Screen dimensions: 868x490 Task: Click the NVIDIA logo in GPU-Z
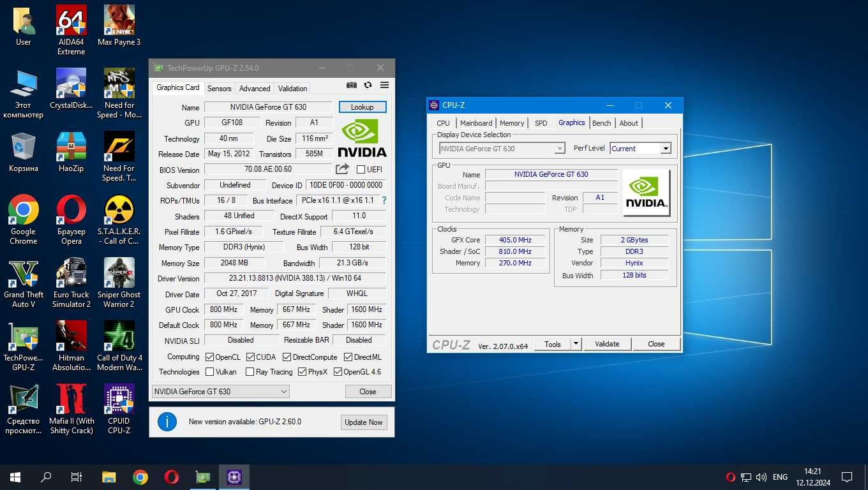[x=362, y=138]
